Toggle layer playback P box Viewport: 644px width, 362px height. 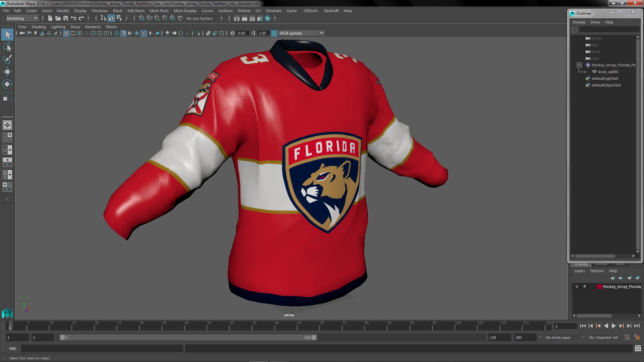click(585, 287)
